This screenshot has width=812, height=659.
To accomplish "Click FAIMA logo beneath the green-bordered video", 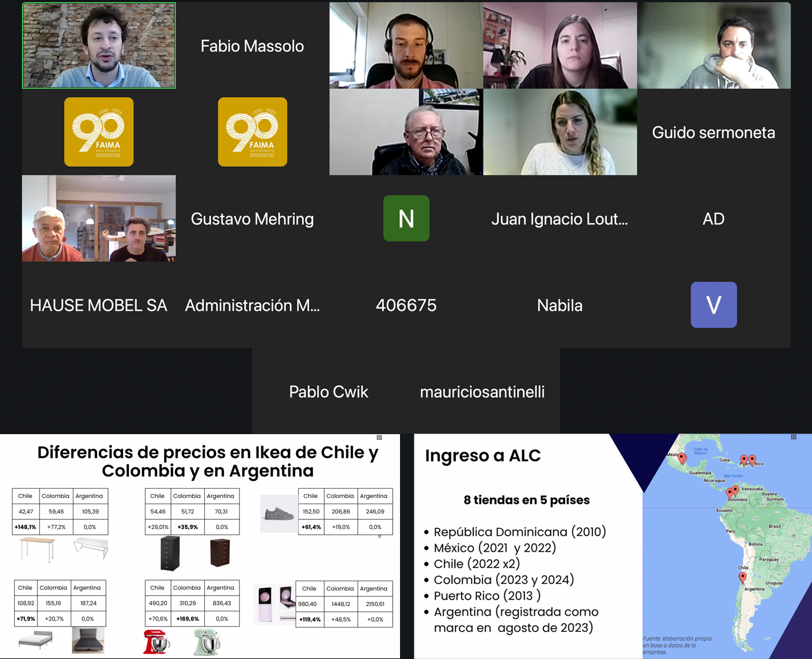I will coord(99,132).
